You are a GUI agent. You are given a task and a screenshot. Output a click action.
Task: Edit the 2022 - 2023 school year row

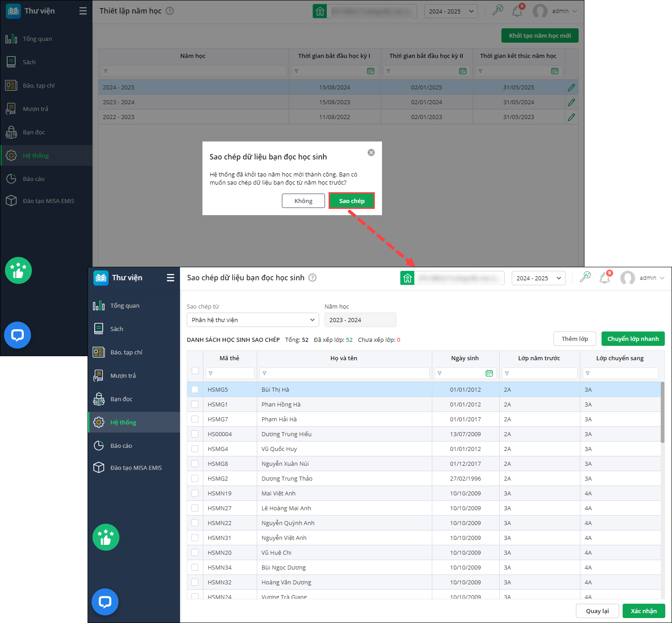click(571, 117)
